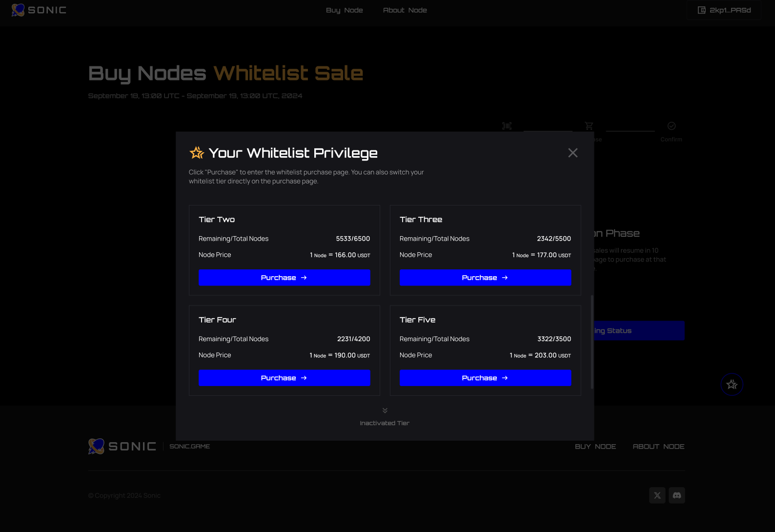The width and height of the screenshot is (775, 532).
Task: Click the shopping cart step icon
Action: click(589, 126)
